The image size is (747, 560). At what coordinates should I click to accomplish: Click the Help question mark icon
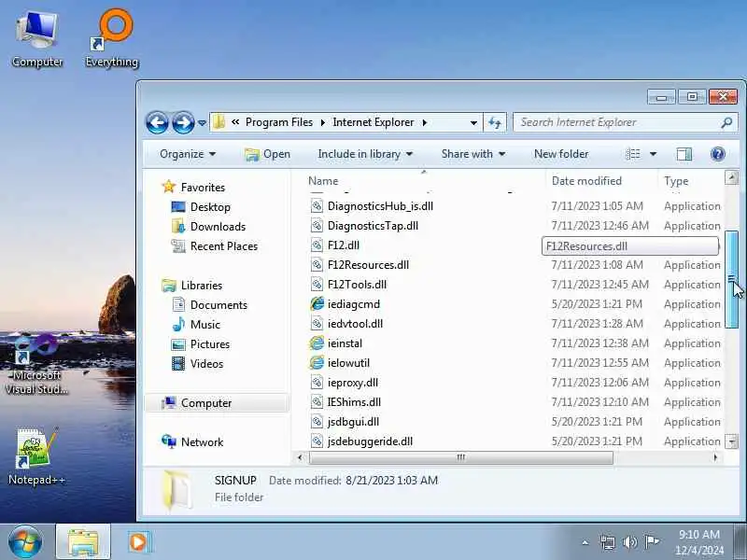coord(717,154)
